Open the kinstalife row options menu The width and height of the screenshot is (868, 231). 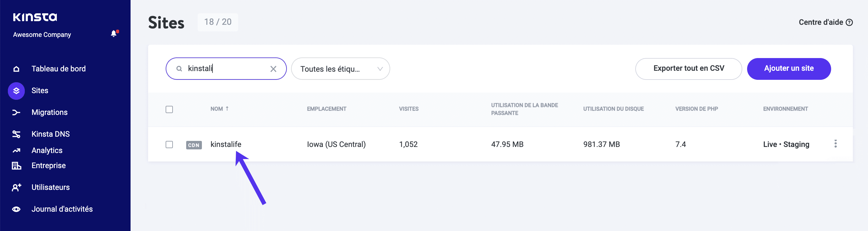(836, 144)
